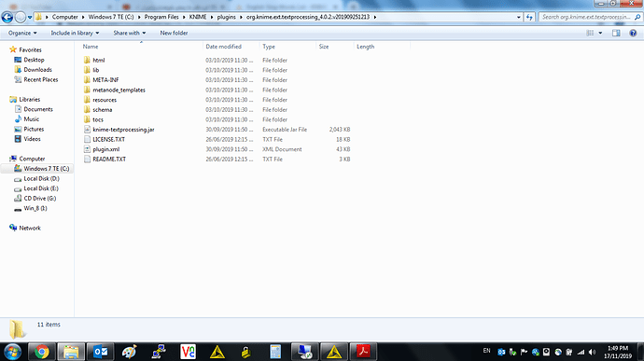The width and height of the screenshot is (644, 361).
Task: Select Windows 7 TE (C:) drive in sidebar
Action: pos(46,169)
